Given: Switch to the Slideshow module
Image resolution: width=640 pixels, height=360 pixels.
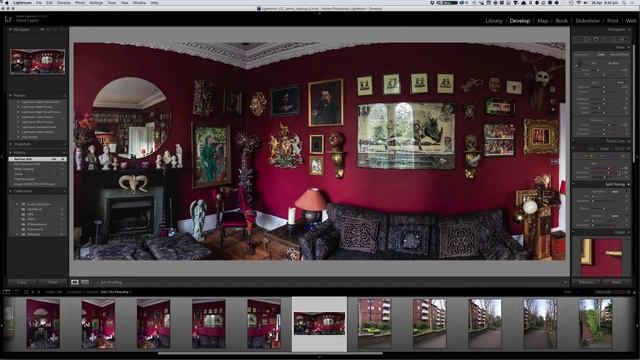Looking at the screenshot, I should pos(588,21).
